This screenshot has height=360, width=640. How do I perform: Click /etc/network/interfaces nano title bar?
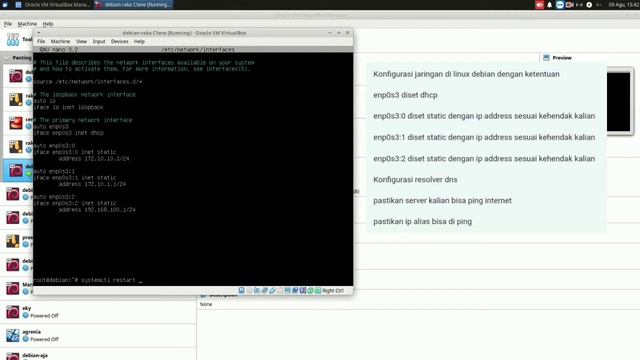tap(193, 49)
